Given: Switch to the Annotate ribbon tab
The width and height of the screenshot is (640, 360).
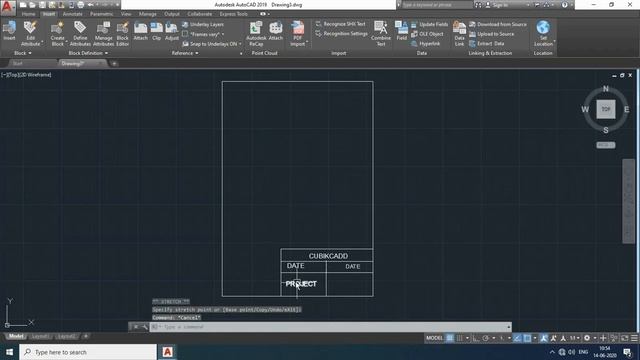Looking at the screenshot, I should pos(72,14).
